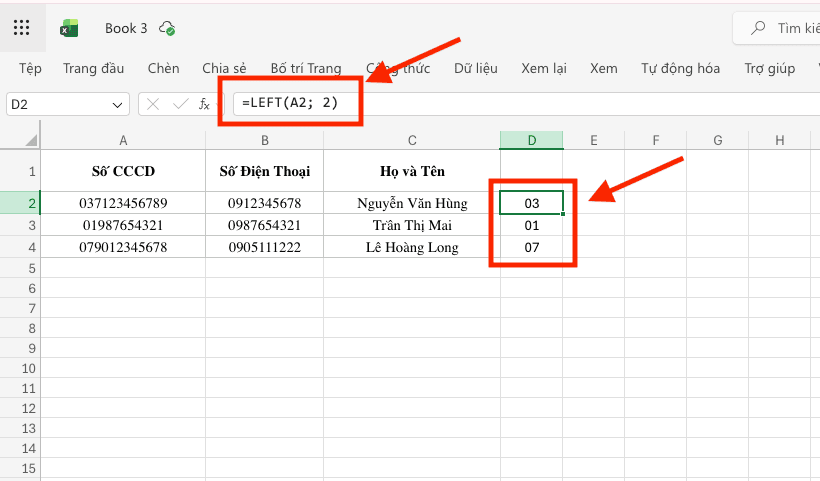Switch to the Chèn tab
The width and height of the screenshot is (820, 481).
tap(163, 68)
